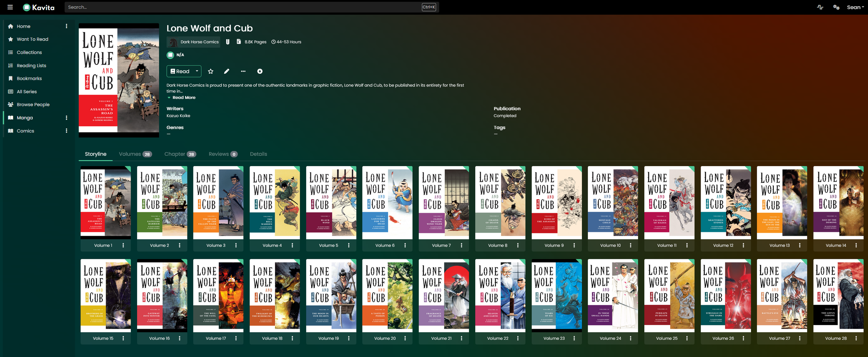868x357 pixels.
Task: Open All Series in sidebar
Action: [27, 92]
